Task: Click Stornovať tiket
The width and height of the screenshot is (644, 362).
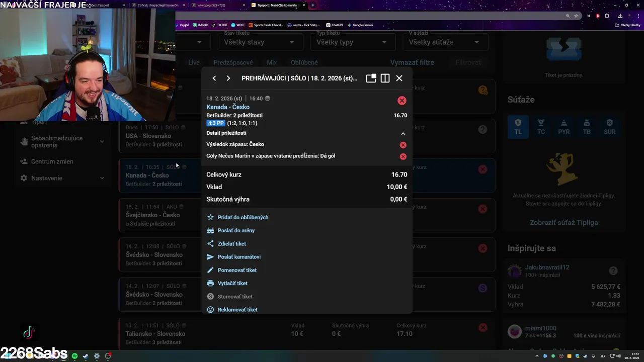Action: click(235, 297)
